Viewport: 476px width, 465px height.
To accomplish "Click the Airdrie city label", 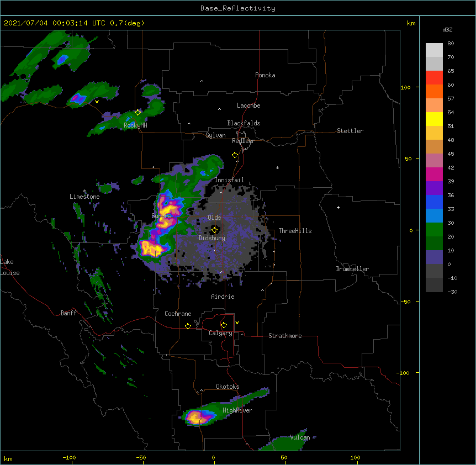I will pyautogui.click(x=223, y=297).
